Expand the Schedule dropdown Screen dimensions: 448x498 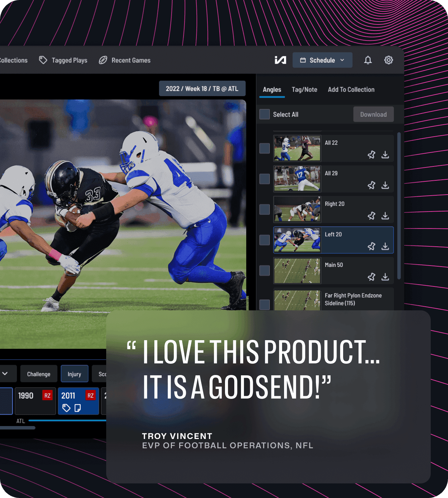tap(322, 60)
